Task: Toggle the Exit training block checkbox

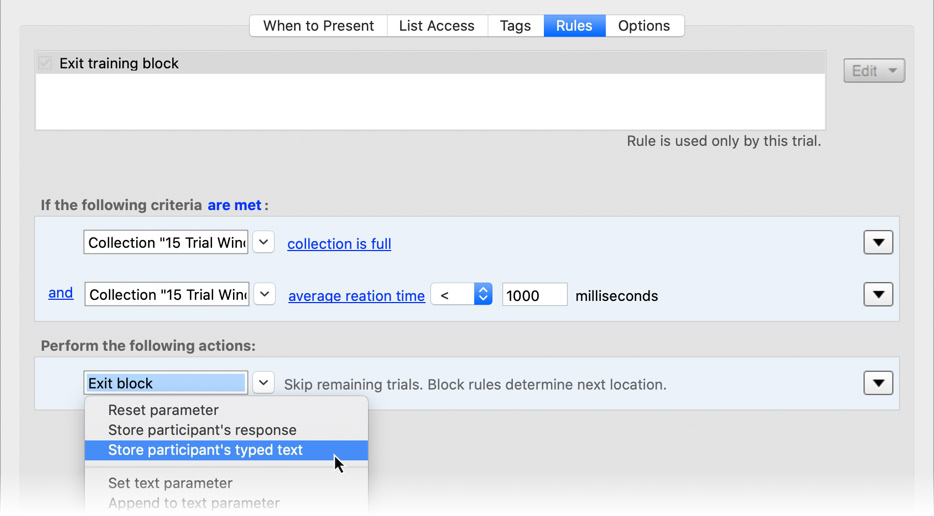Action: [x=45, y=63]
